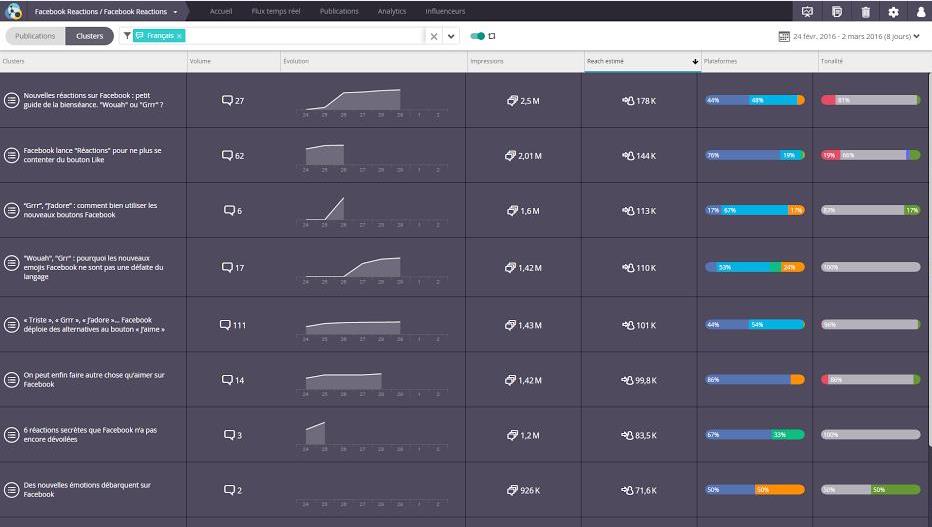The height and width of the screenshot is (527, 932).
Task: Go to the Influenceurs menu
Action: coord(445,11)
